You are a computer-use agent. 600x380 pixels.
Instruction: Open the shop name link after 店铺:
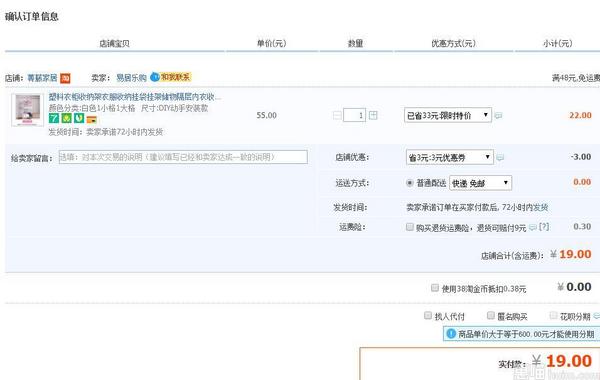pos(42,78)
